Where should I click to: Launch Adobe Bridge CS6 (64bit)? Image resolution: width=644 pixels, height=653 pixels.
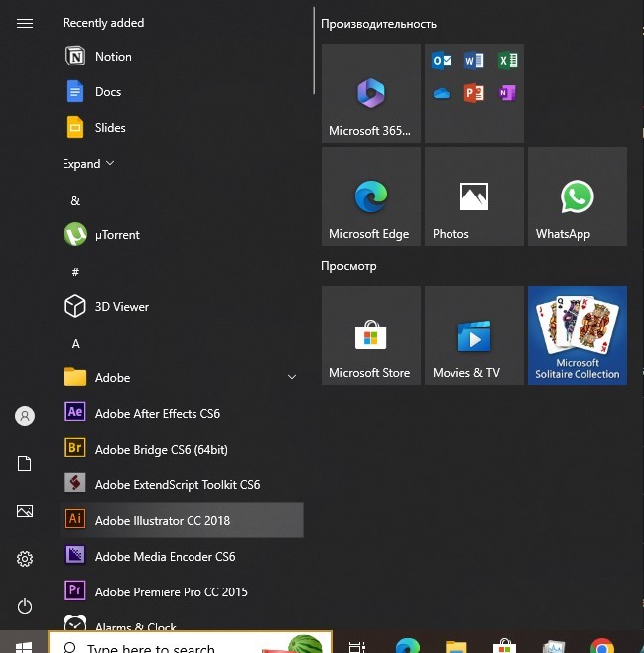point(182,450)
